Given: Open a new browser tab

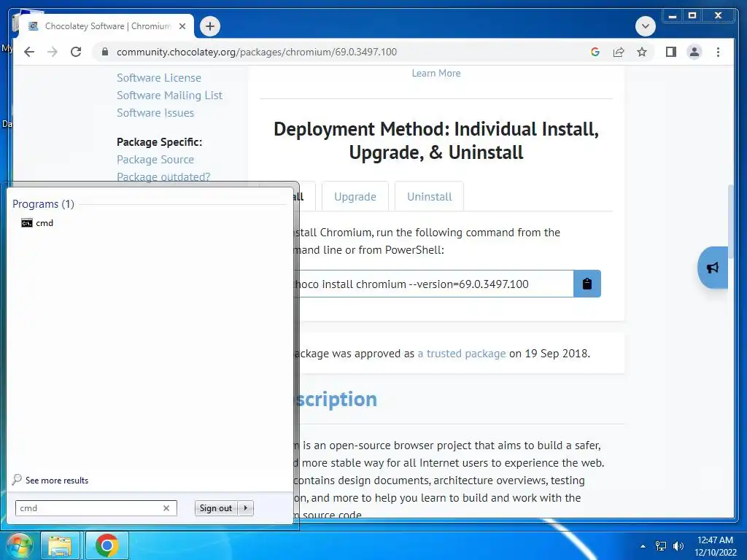Looking at the screenshot, I should tap(210, 26).
